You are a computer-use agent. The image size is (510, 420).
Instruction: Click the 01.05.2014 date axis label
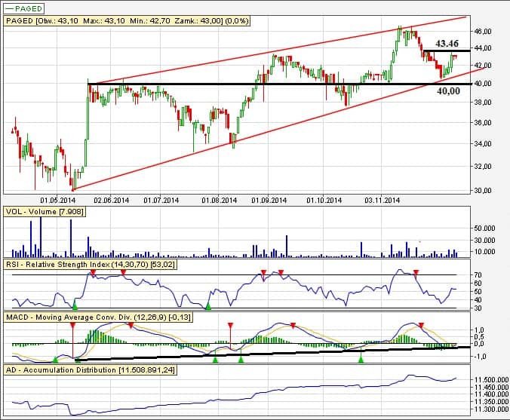58,201
